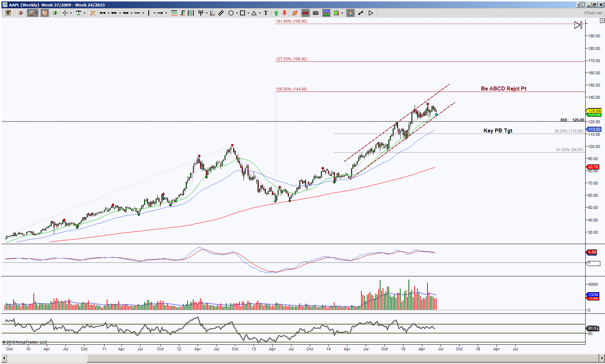Select the arrow line tool
The image size is (605, 364).
pyautogui.click(x=160, y=13)
